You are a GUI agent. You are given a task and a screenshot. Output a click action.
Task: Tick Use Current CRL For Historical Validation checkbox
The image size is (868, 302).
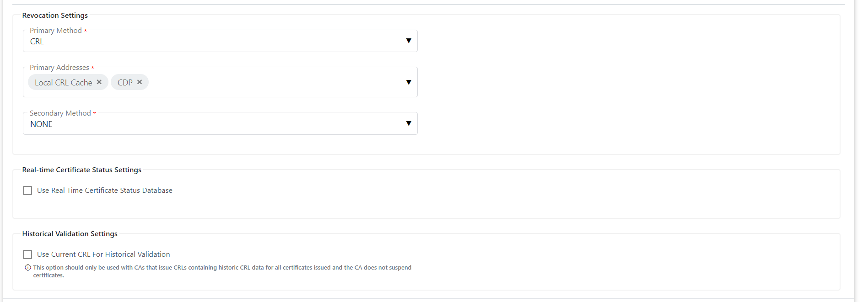point(27,254)
